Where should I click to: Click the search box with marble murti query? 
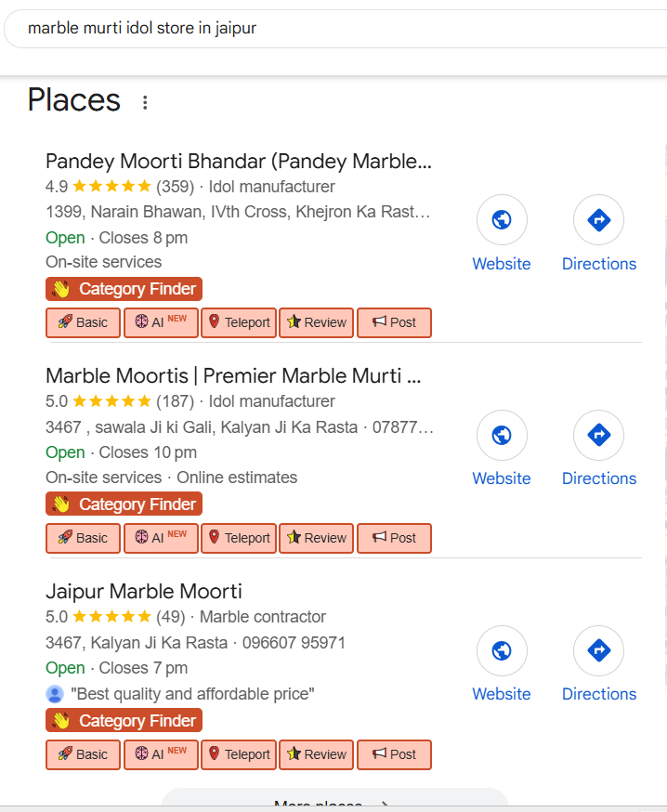[334, 28]
